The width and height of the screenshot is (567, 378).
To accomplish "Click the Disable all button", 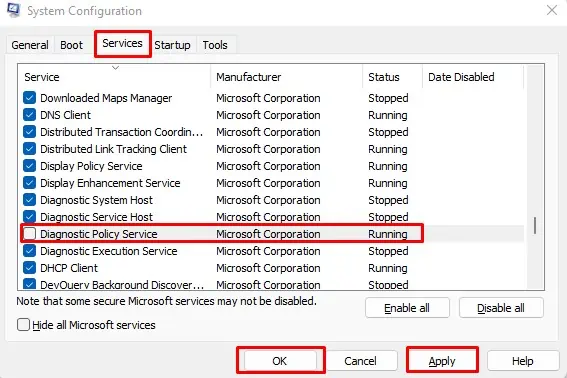I will click(501, 308).
